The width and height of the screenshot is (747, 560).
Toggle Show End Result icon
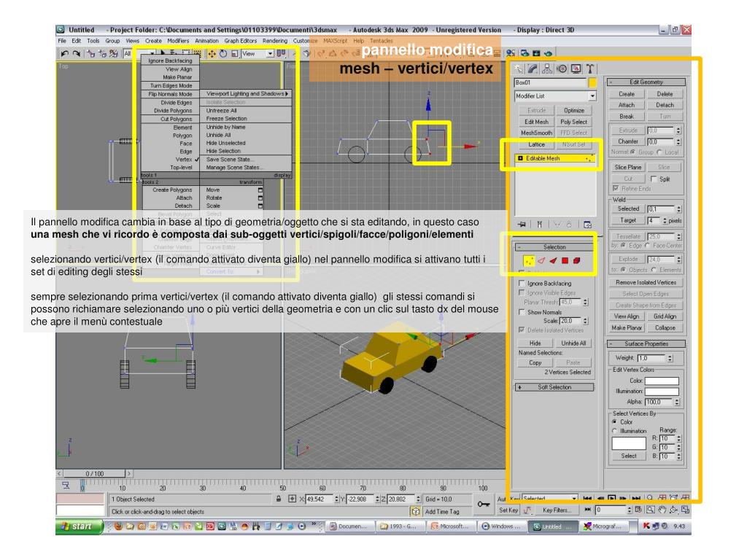pyautogui.click(x=540, y=224)
